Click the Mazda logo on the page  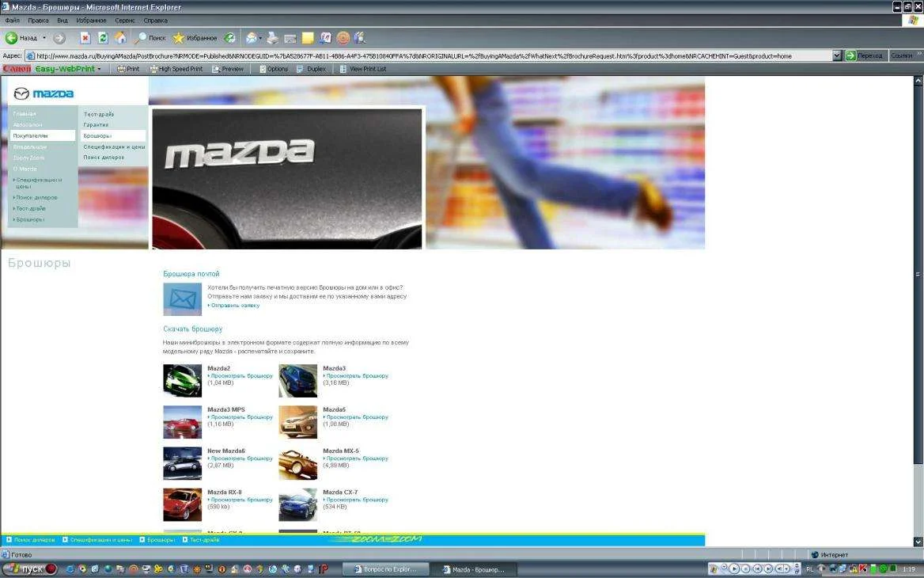point(44,93)
